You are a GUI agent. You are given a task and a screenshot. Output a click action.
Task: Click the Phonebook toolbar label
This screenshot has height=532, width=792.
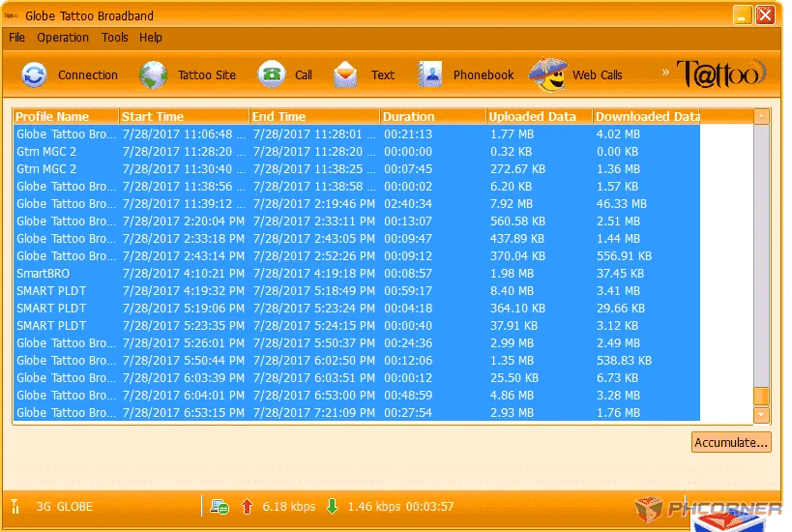484,74
